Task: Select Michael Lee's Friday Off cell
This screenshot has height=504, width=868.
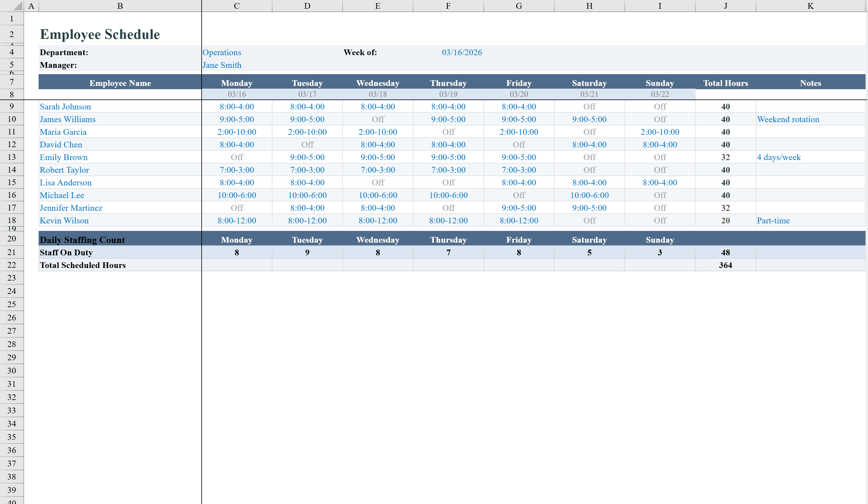Action: click(x=518, y=195)
